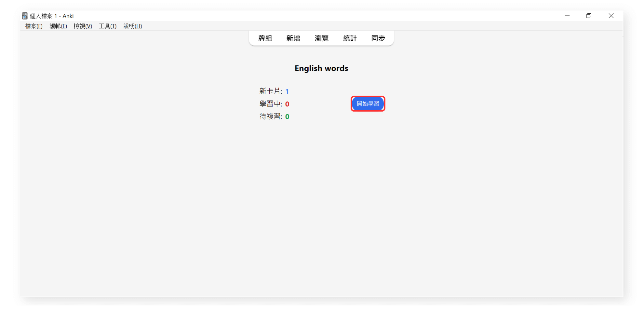Image resolution: width=644 pixels, height=309 pixels.
Task: Open the 工具(T) menu
Action: (x=107, y=26)
